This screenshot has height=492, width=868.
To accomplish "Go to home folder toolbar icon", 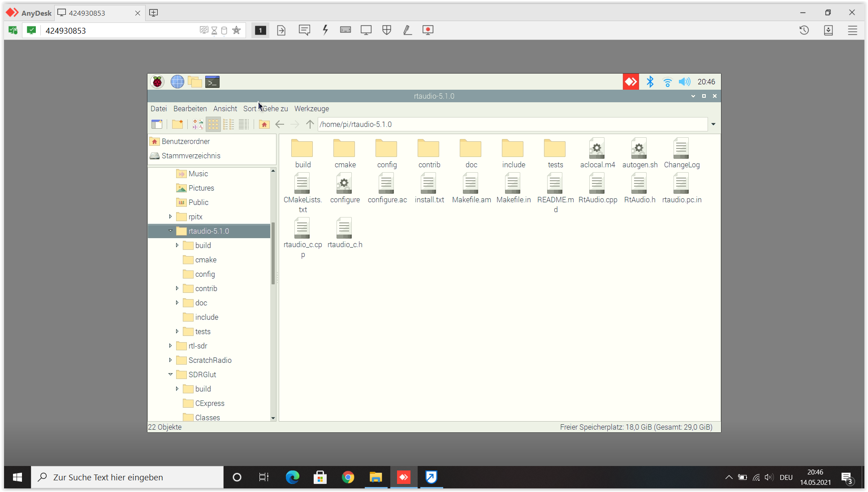I will (264, 124).
